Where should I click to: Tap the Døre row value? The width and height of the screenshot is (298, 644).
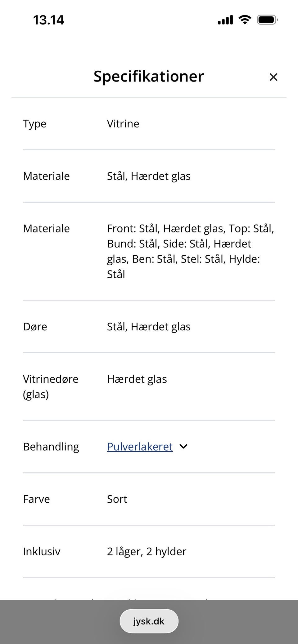tap(149, 326)
